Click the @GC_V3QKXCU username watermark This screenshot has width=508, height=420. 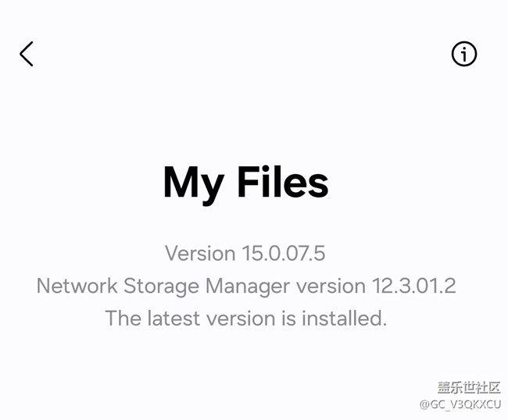[460, 404]
